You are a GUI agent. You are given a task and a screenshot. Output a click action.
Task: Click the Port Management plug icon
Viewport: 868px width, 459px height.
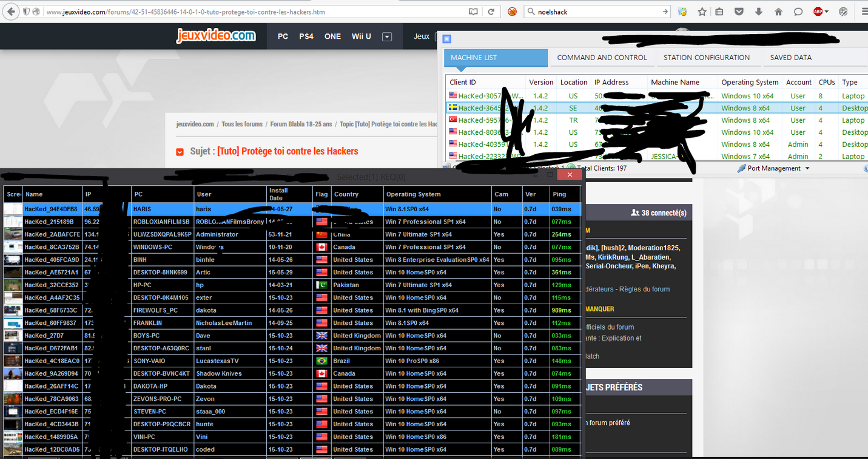tap(741, 168)
